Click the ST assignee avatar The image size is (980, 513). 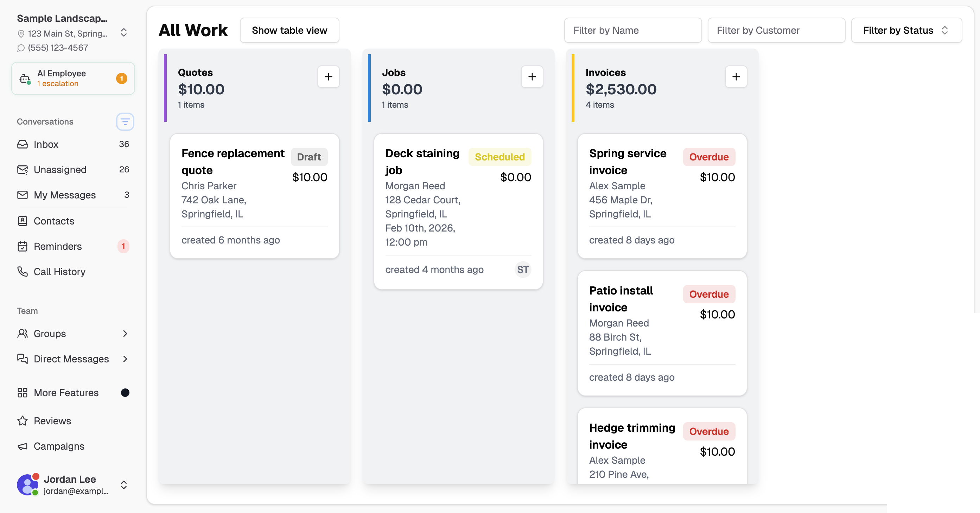(x=523, y=270)
